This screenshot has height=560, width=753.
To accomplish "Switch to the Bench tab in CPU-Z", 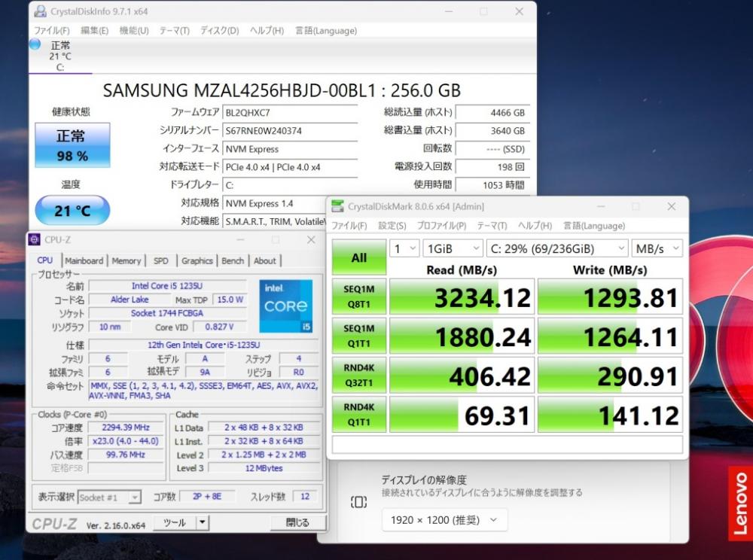I will coord(233,260).
